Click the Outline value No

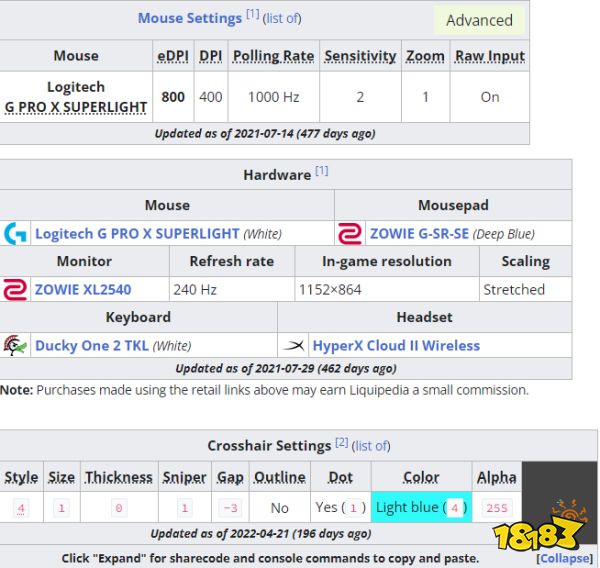click(280, 508)
